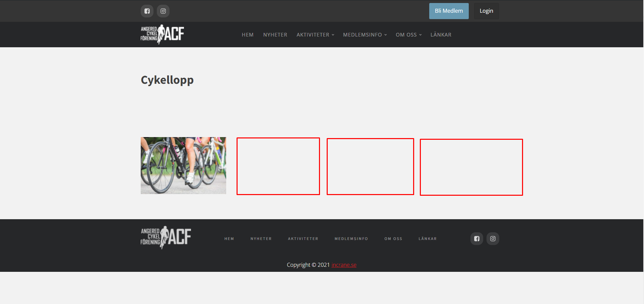644x304 pixels.
Task: Click the Login button
Action: click(486, 11)
